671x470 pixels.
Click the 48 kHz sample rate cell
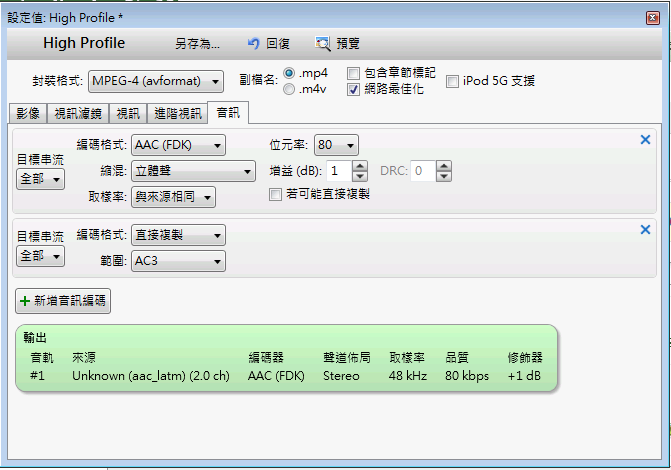tap(408, 376)
